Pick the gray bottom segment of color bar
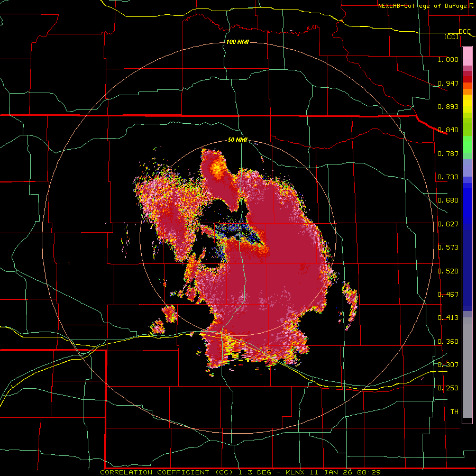This screenshot has width=476, height=476. 467,368
